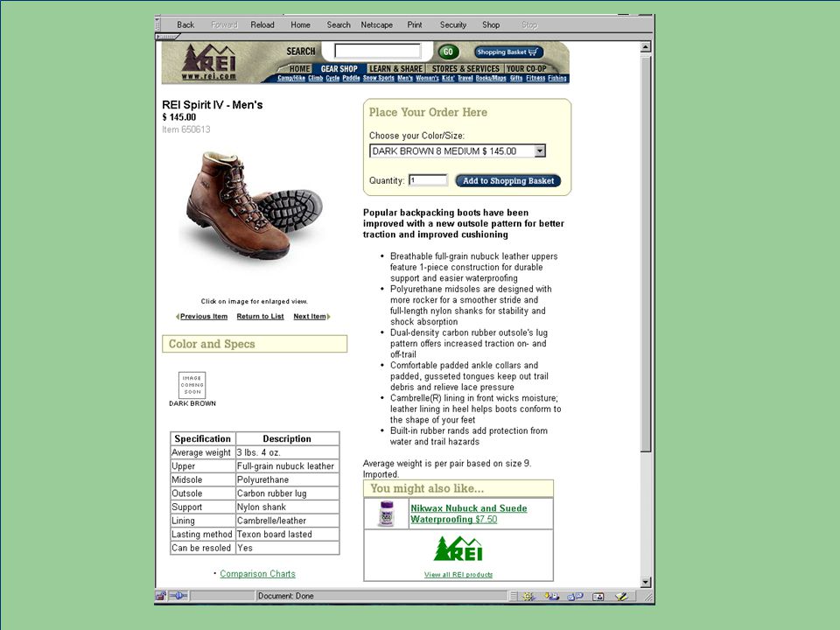Go to the Gifts category

tap(516, 78)
